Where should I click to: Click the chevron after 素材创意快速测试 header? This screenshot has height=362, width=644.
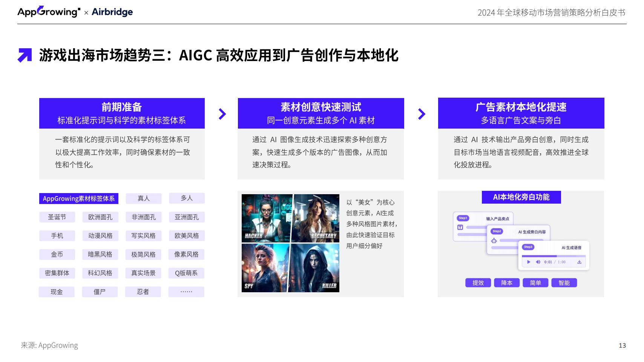pos(422,114)
